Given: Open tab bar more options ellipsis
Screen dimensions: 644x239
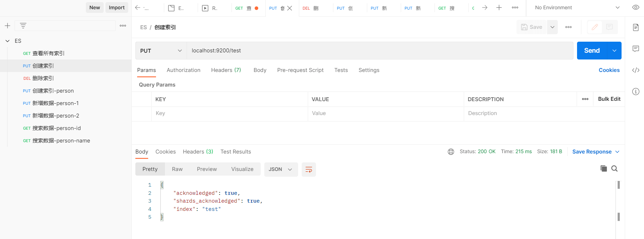Looking at the screenshot, I should tap(515, 7).
